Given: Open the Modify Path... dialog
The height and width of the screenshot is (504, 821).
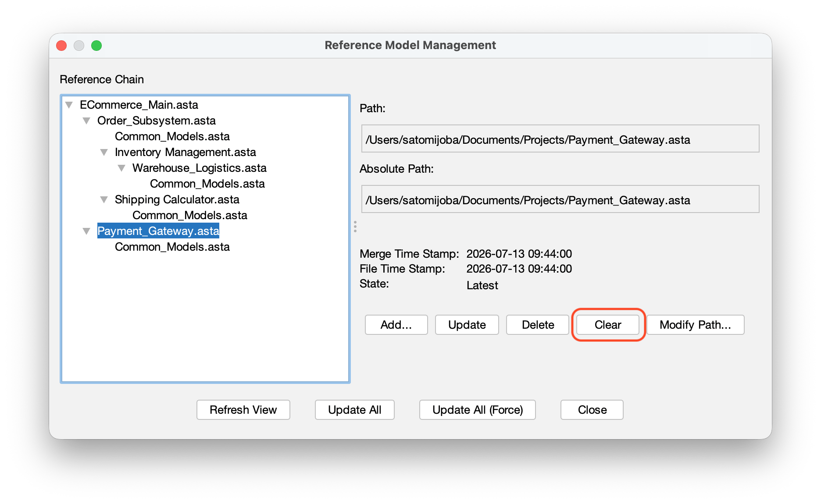Looking at the screenshot, I should (x=695, y=325).
